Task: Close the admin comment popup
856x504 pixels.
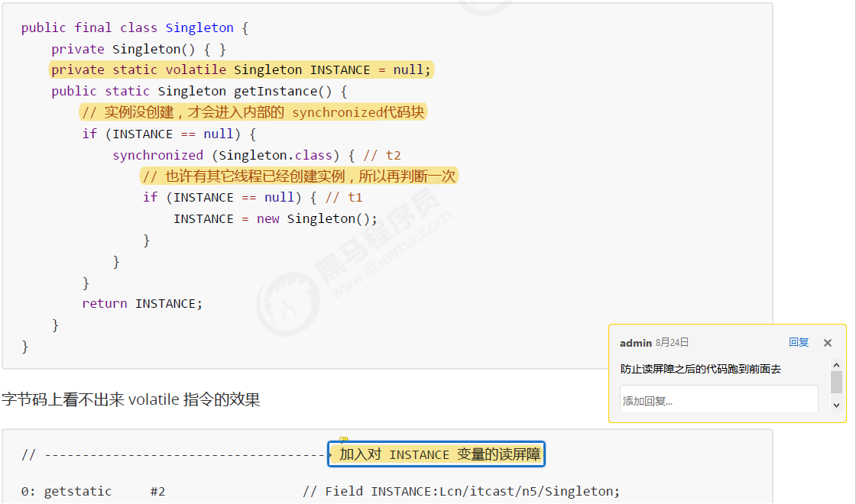Action: point(828,343)
